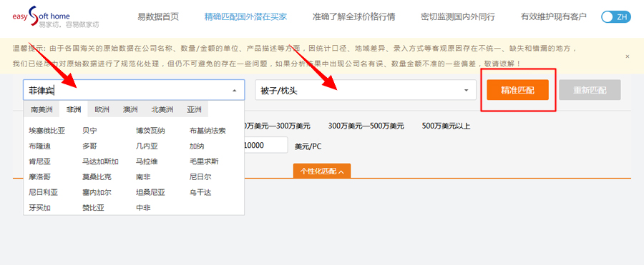Choose 赞比亚 from the country list
Screen dimensions: 644x265
(x=93, y=208)
